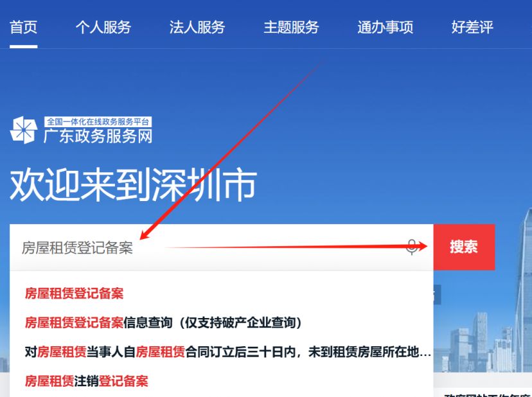Viewport: 532px width, 397px height.
Task: Switch to the 个人服务 tab
Action: (103, 27)
